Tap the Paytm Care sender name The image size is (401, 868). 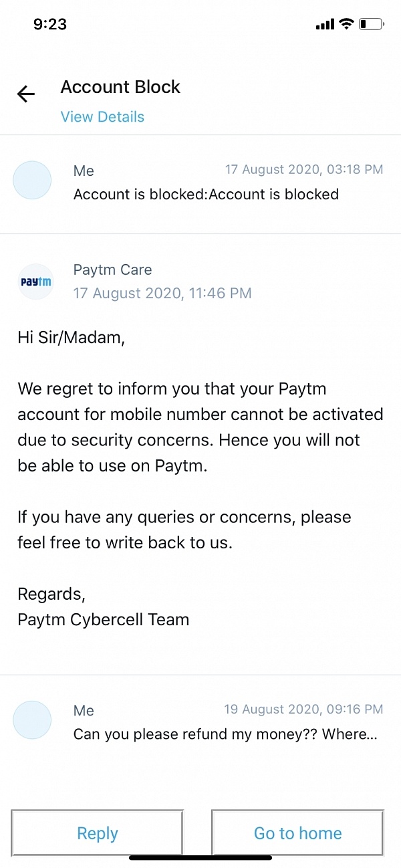[x=112, y=270]
